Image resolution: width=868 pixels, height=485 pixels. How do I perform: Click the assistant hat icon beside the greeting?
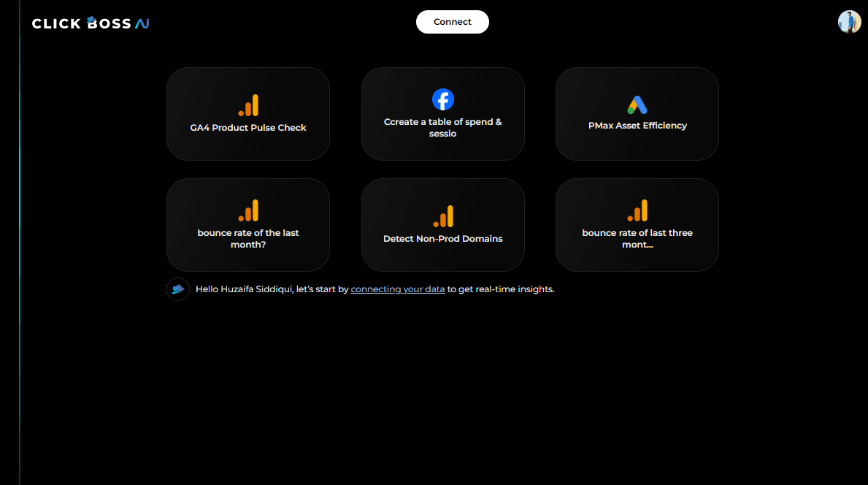[178, 289]
